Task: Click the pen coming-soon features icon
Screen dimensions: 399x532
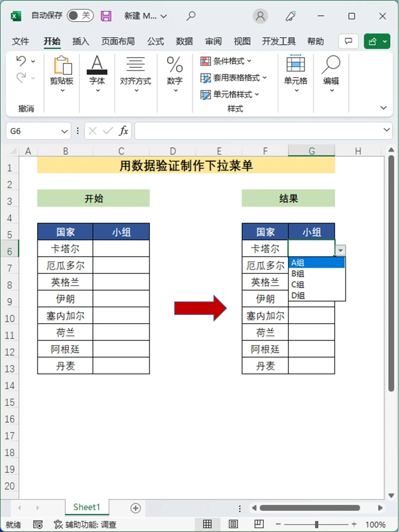Action: coord(291,16)
